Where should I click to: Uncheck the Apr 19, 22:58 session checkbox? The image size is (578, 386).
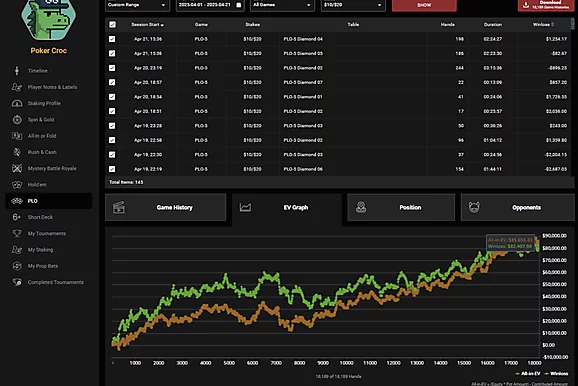tap(112, 140)
